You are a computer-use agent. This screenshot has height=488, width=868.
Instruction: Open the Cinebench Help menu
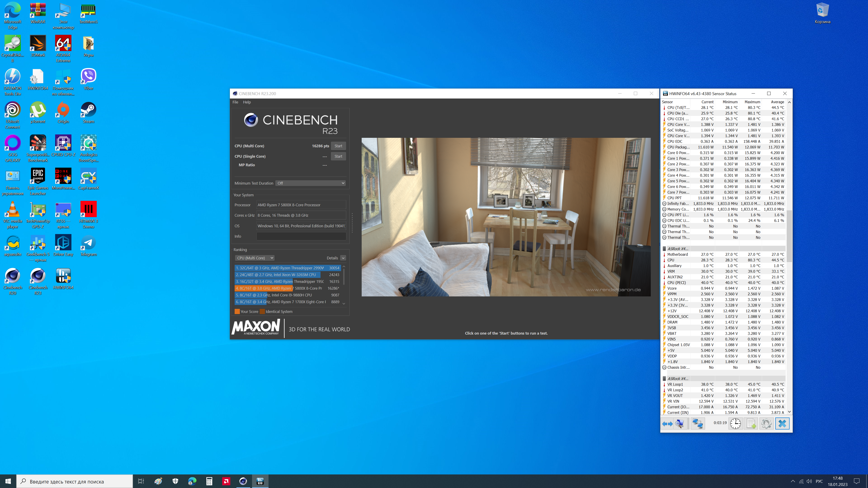[247, 102]
